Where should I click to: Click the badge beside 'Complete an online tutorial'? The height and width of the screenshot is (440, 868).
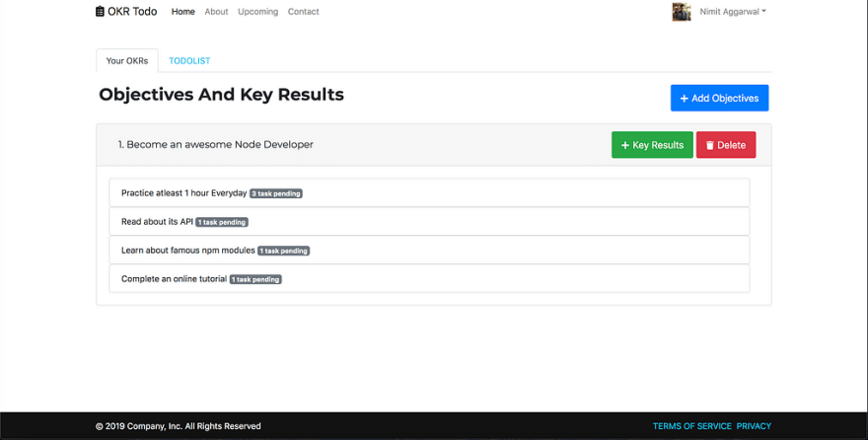(255, 279)
